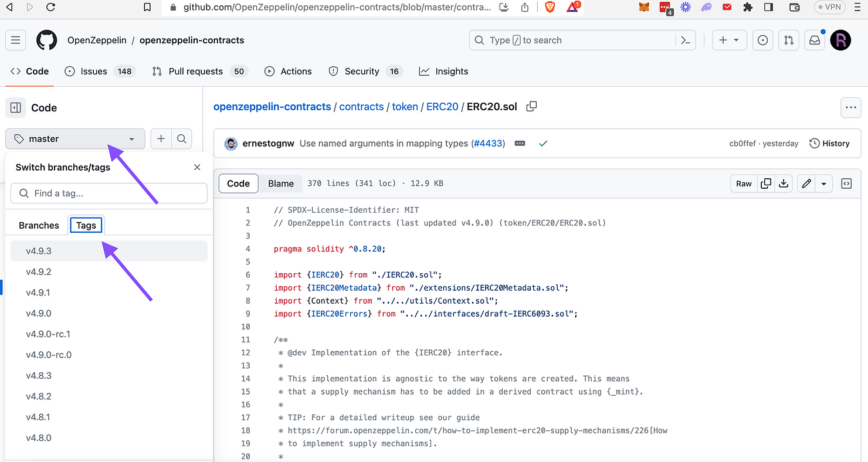This screenshot has width=868, height=462.
Task: Open the cb0ffef commit hash link
Action: (744, 143)
